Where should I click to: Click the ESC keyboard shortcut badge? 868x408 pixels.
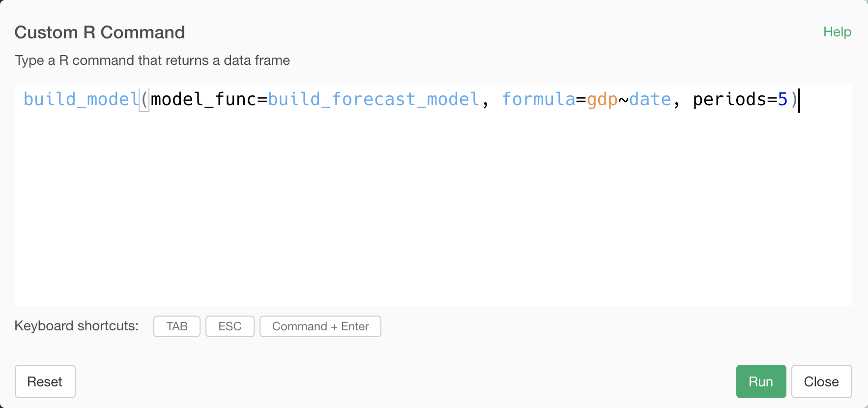230,326
